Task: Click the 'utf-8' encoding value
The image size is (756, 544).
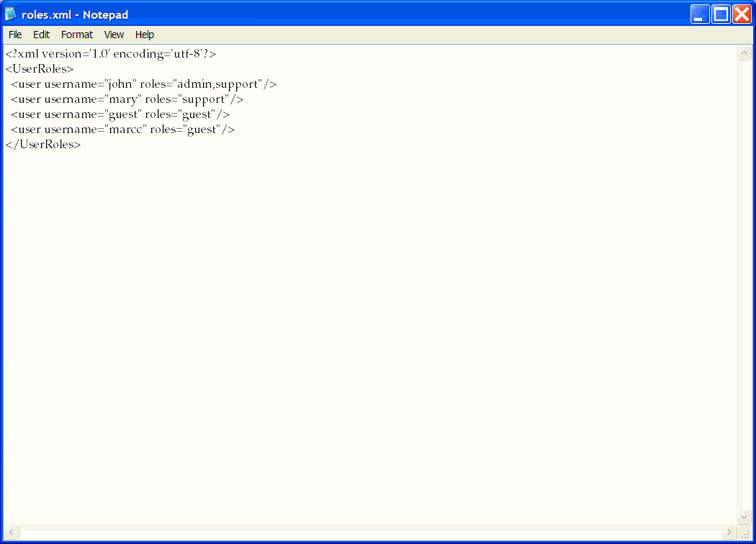Action: tap(187, 53)
